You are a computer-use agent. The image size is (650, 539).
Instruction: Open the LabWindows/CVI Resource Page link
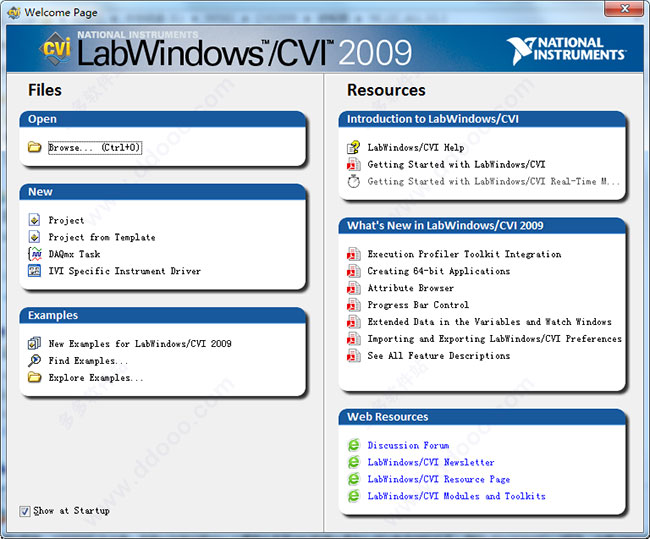(439, 479)
